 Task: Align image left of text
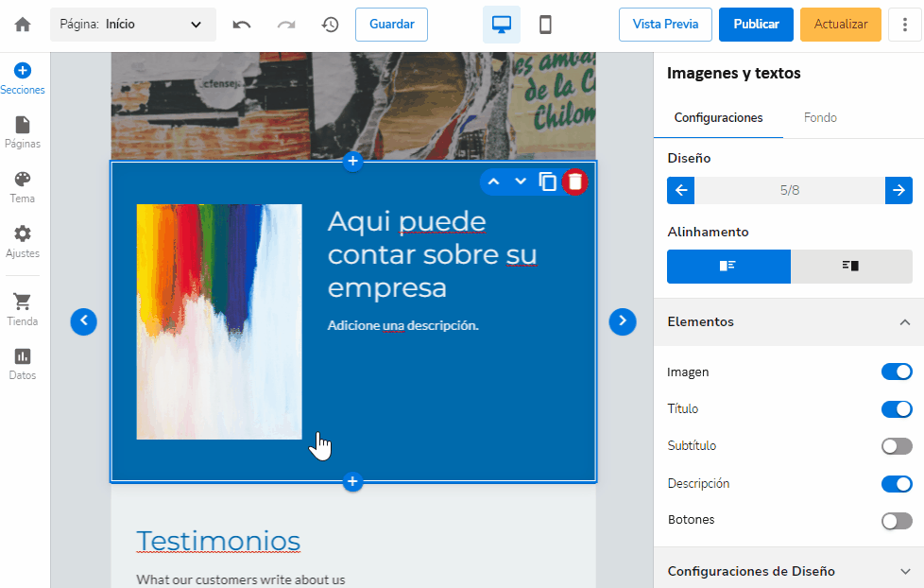[x=728, y=266]
